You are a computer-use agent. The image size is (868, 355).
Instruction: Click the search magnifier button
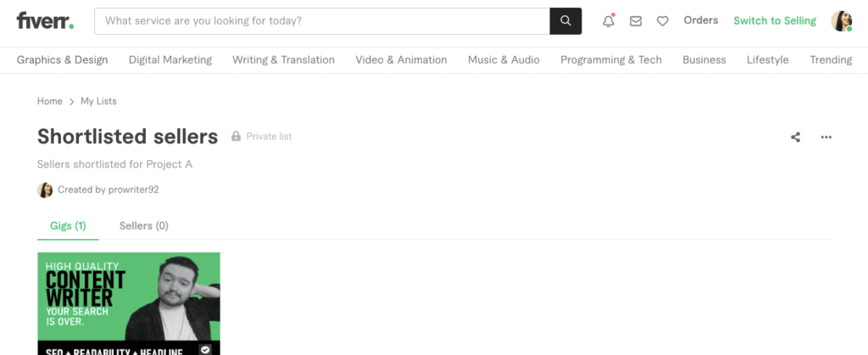pos(565,21)
